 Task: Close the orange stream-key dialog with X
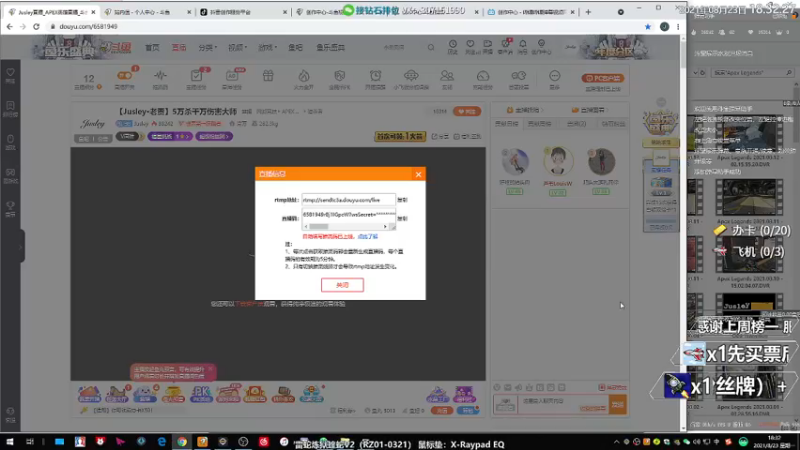click(418, 174)
